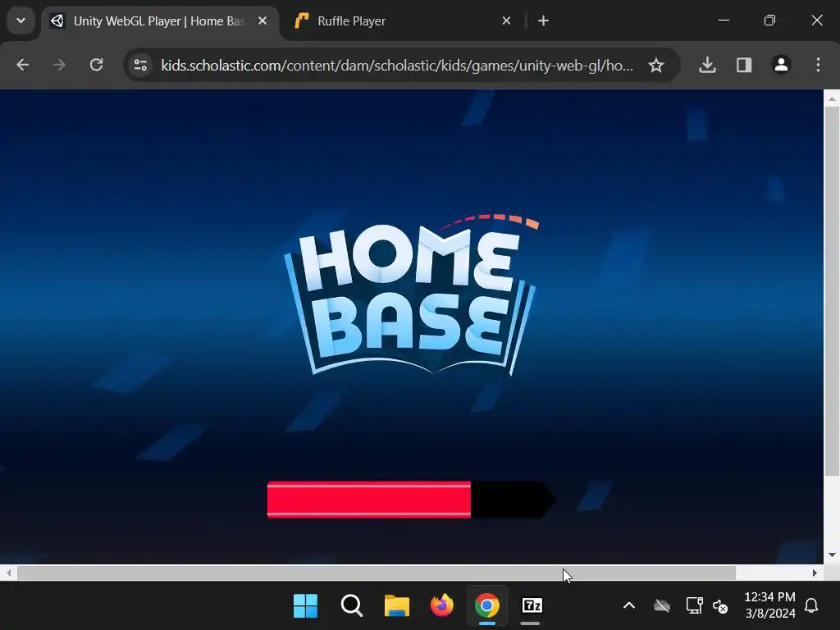Open the notifications bell icon
Screen dimensions: 840x630
811,605
